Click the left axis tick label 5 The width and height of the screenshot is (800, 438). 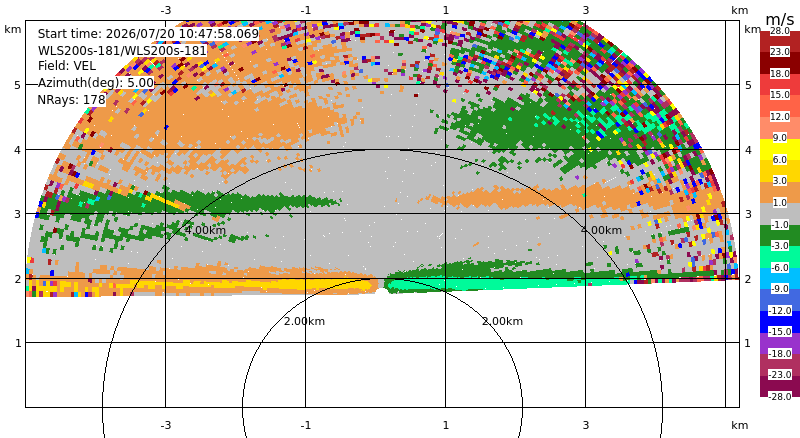(x=18, y=85)
